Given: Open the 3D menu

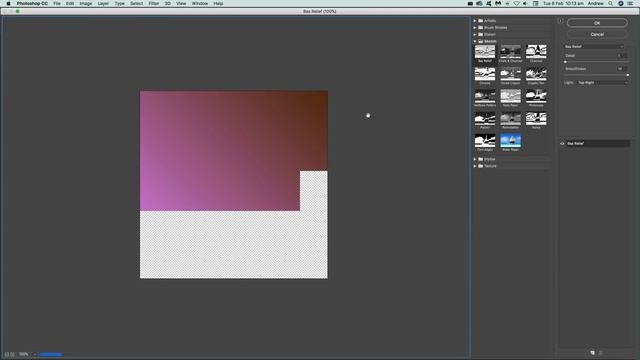Looking at the screenshot, I should click(x=167, y=3).
